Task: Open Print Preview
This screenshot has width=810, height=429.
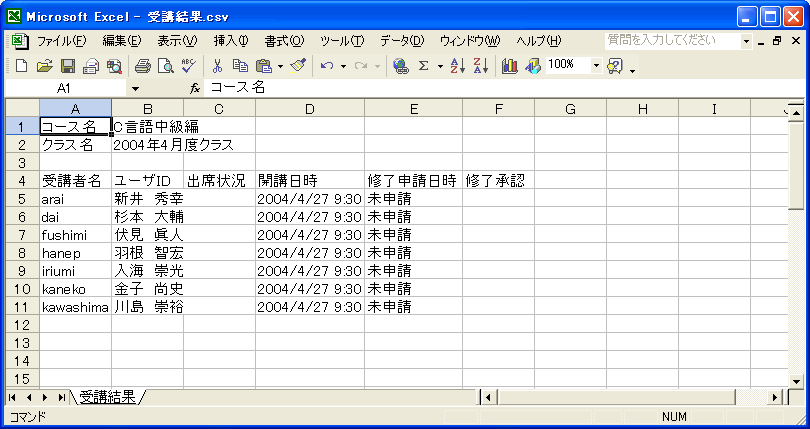Action: [x=166, y=66]
